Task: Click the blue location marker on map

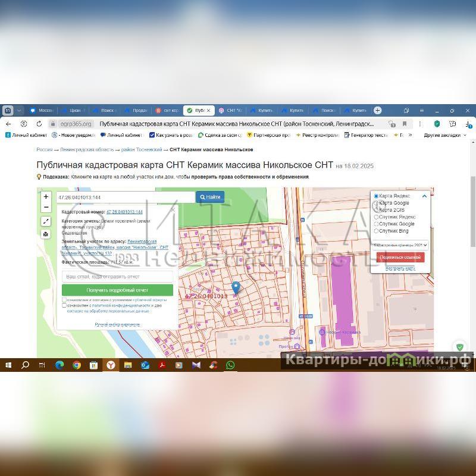Action: (236, 288)
